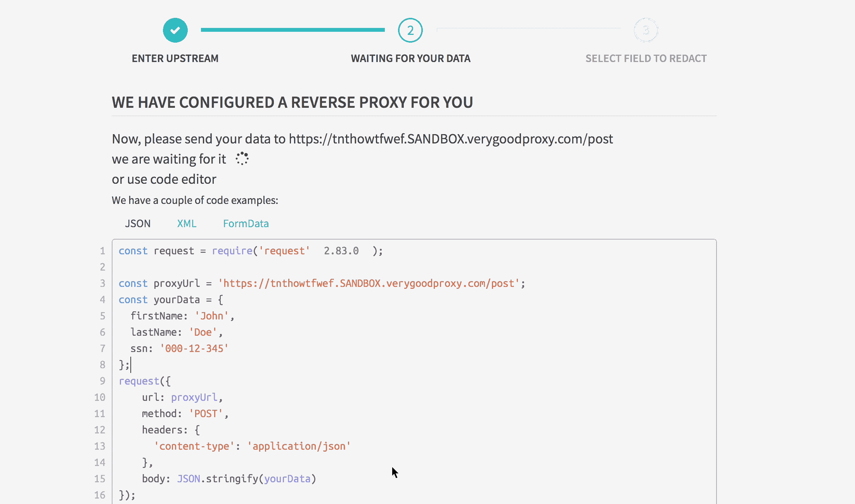The height and width of the screenshot is (504, 855).
Task: Click the greyed step 3 circle
Action: click(646, 30)
